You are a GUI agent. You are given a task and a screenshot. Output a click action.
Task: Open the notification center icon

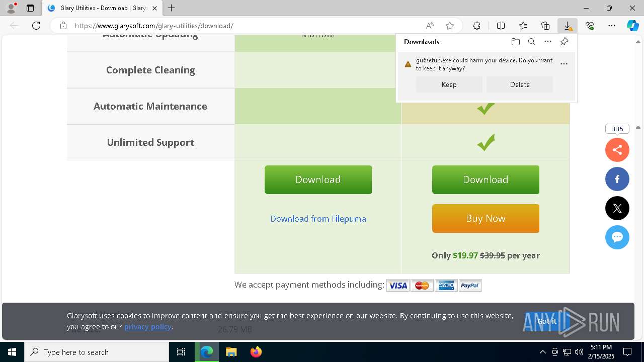(x=628, y=352)
